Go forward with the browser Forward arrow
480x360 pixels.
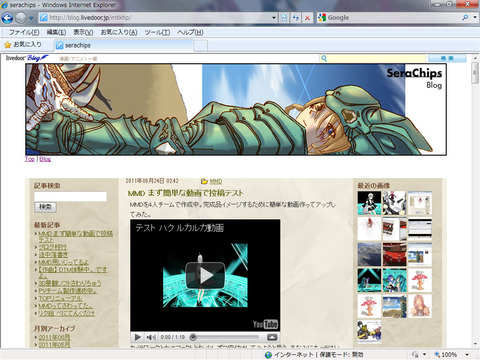pyautogui.click(x=21, y=18)
